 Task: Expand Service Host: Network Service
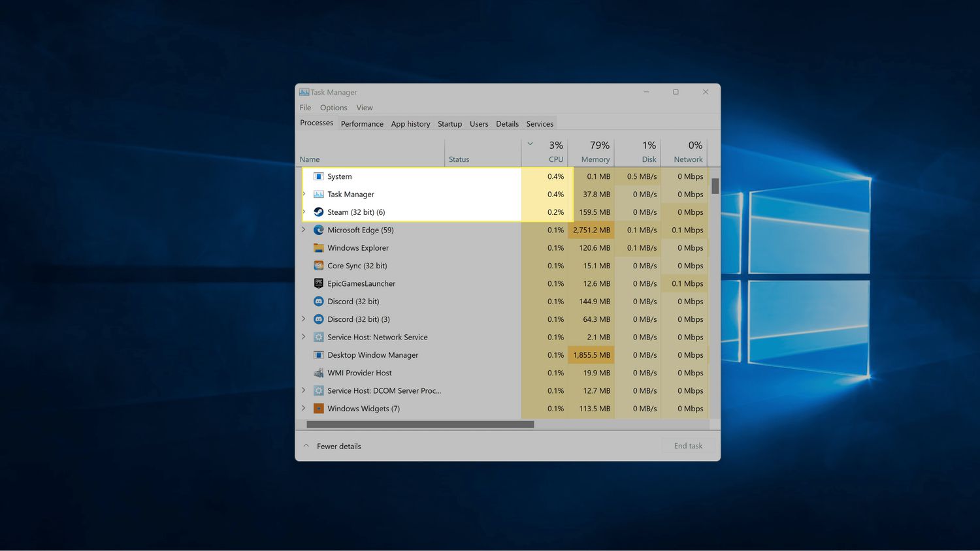click(304, 337)
